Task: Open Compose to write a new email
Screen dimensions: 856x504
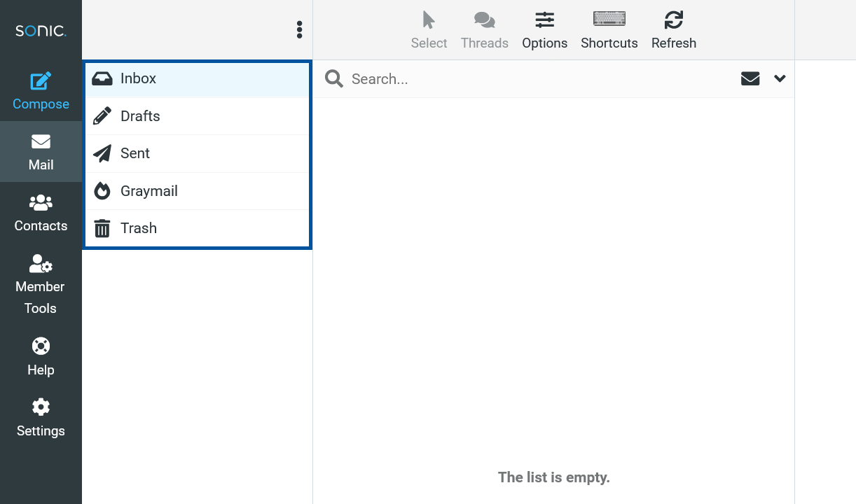Action: [x=41, y=91]
